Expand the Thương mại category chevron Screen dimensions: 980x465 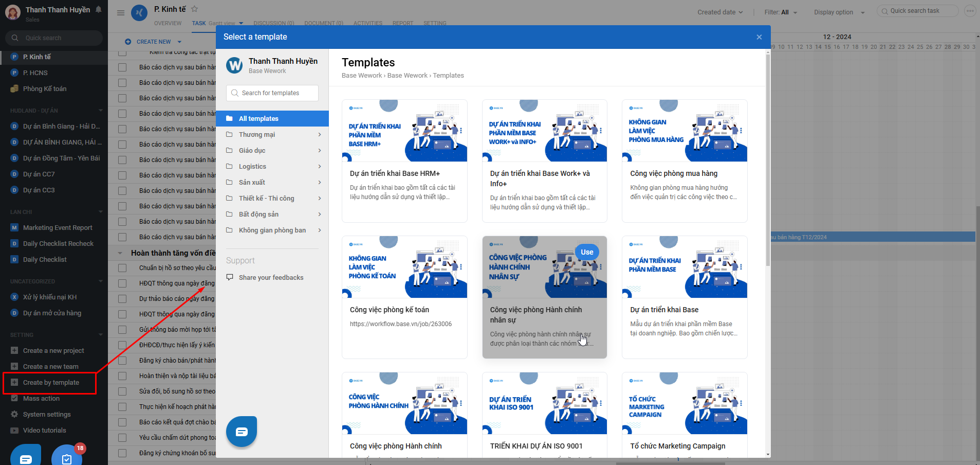coord(320,134)
